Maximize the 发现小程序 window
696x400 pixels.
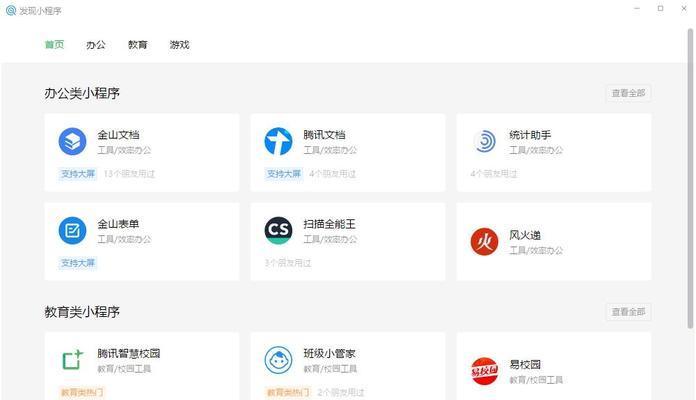(x=660, y=8)
